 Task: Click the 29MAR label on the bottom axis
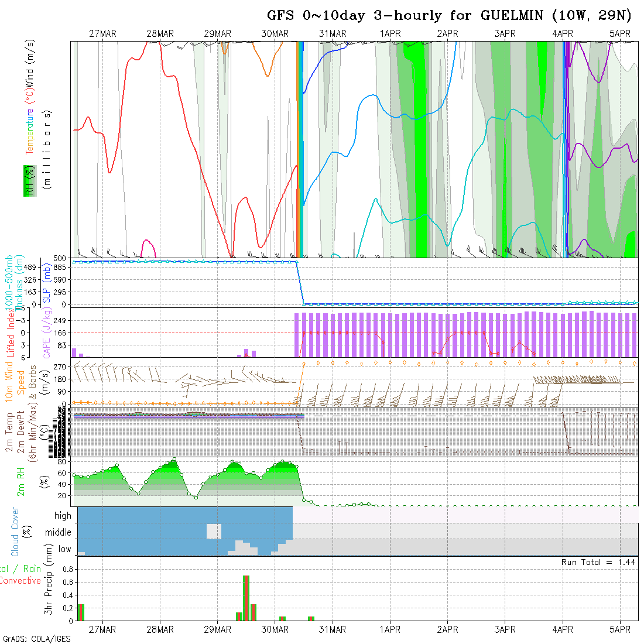click(217, 629)
